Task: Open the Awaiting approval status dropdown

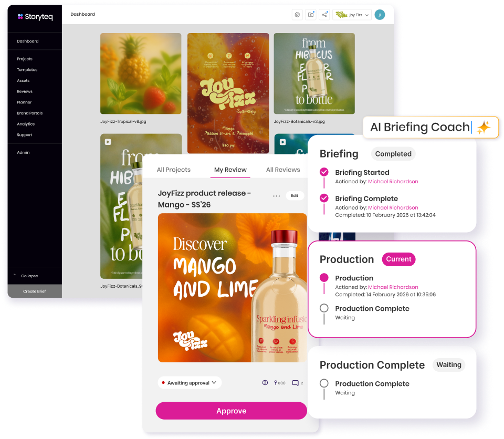Action: click(190, 383)
